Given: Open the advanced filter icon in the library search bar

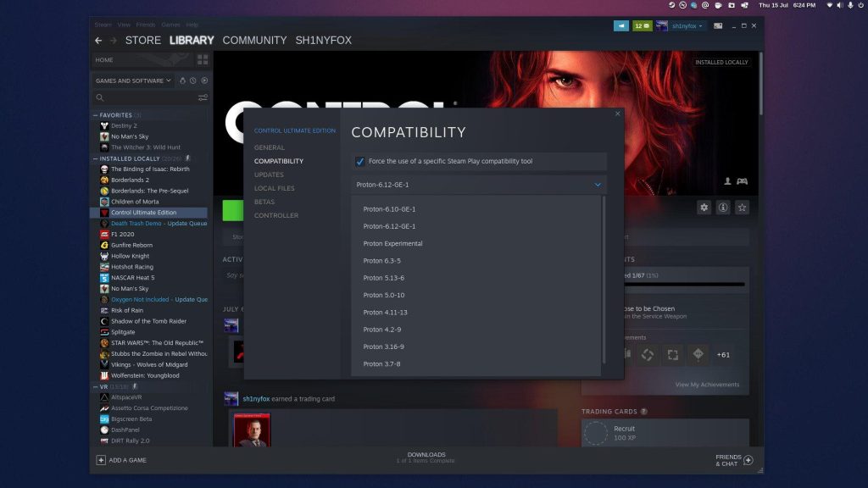Looking at the screenshot, I should [x=202, y=97].
